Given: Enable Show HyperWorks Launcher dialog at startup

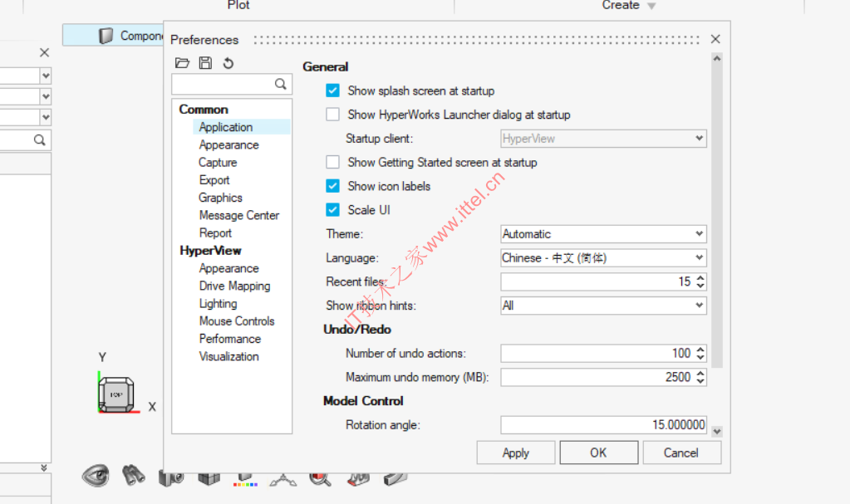Looking at the screenshot, I should point(333,115).
